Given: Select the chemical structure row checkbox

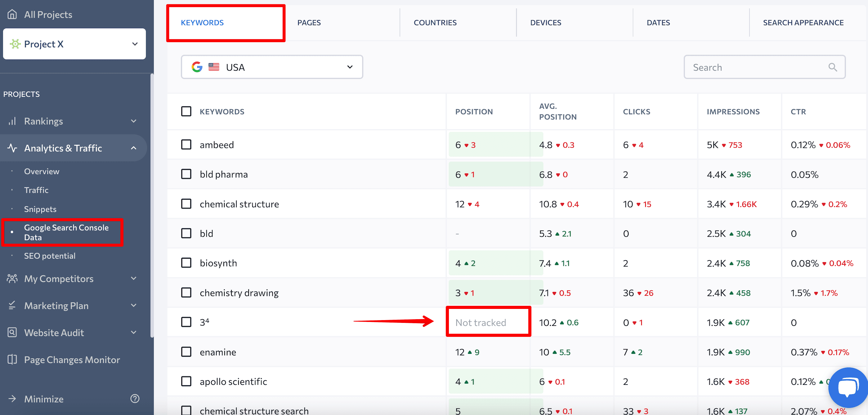Looking at the screenshot, I should click(x=186, y=204).
